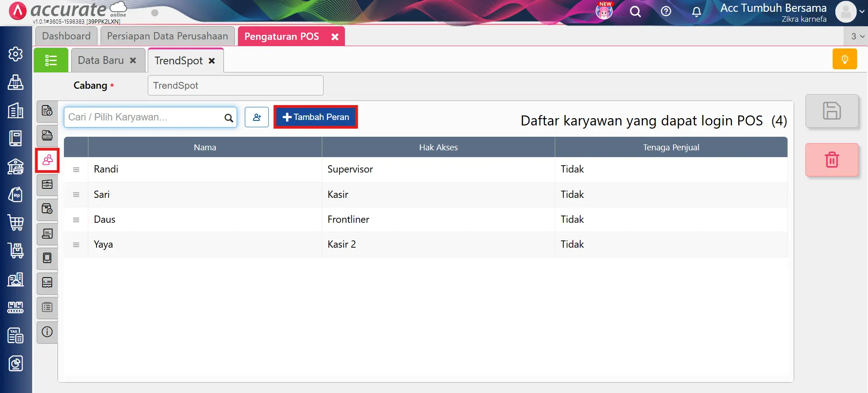Click the add employee person button

(x=257, y=117)
